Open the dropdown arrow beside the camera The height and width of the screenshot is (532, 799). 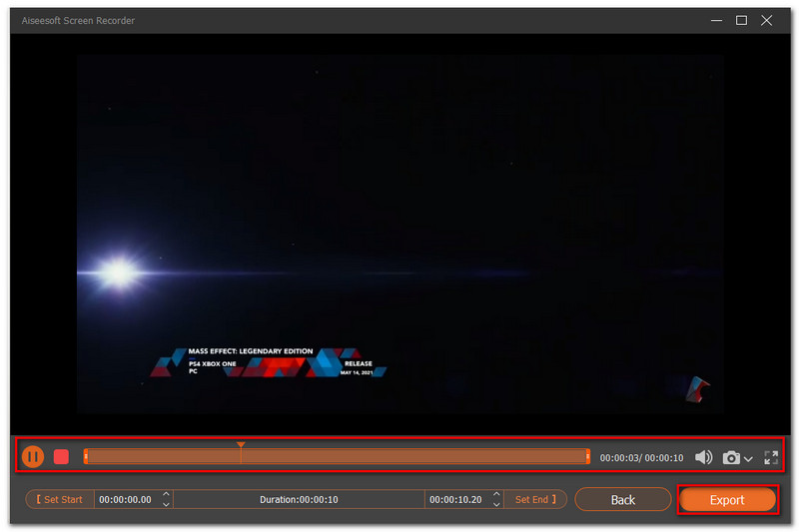[x=748, y=459]
